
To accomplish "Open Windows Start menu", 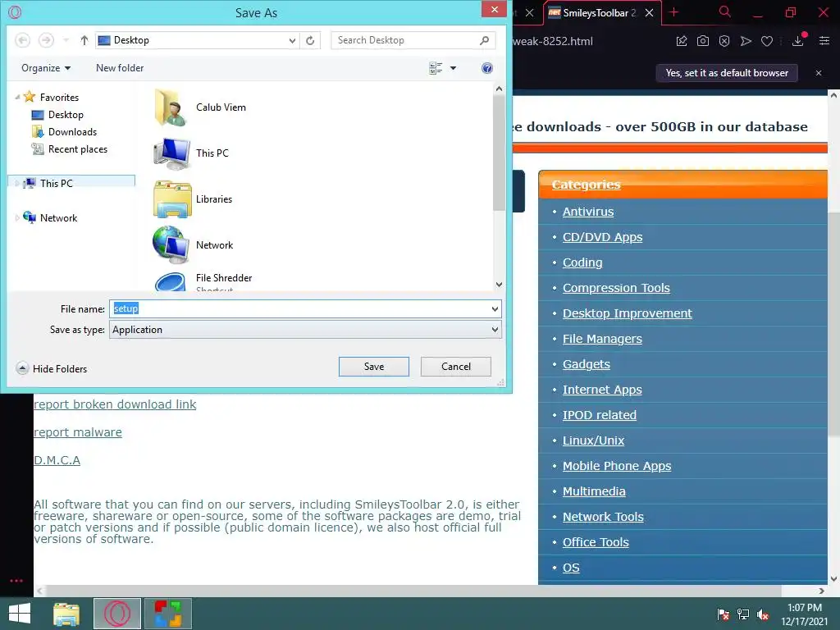I will [x=20, y=614].
